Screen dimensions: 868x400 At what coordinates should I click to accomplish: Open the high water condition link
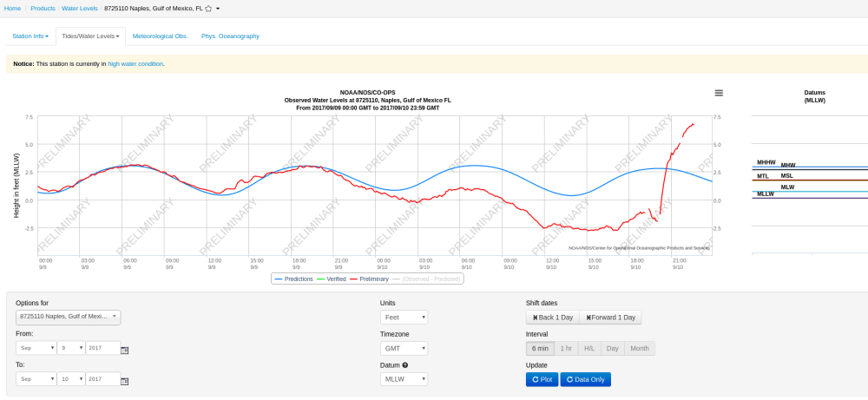point(135,64)
